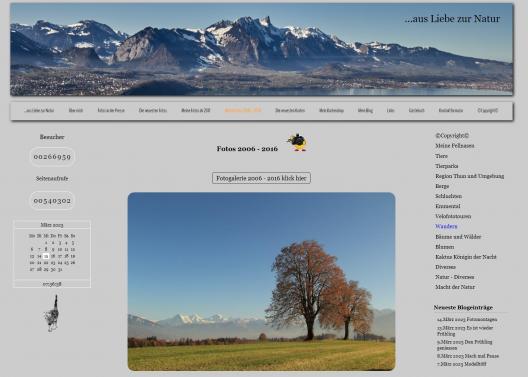
Task: Select the orange highlighted navigation menu item
Action: pos(243,110)
